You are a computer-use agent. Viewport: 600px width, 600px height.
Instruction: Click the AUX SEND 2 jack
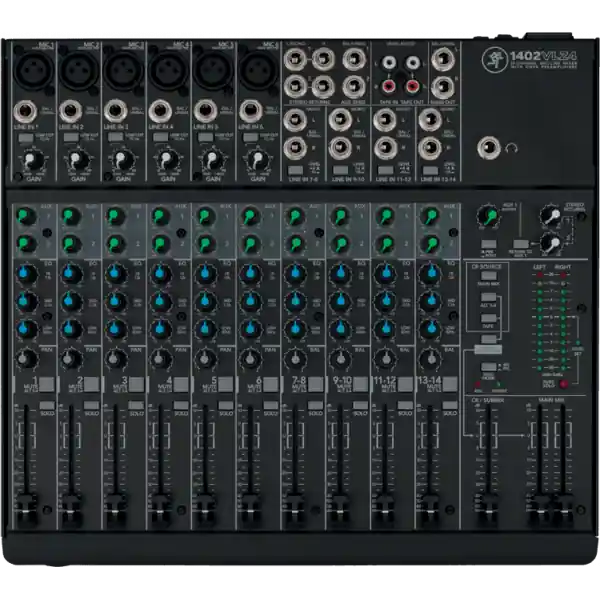pos(354,87)
